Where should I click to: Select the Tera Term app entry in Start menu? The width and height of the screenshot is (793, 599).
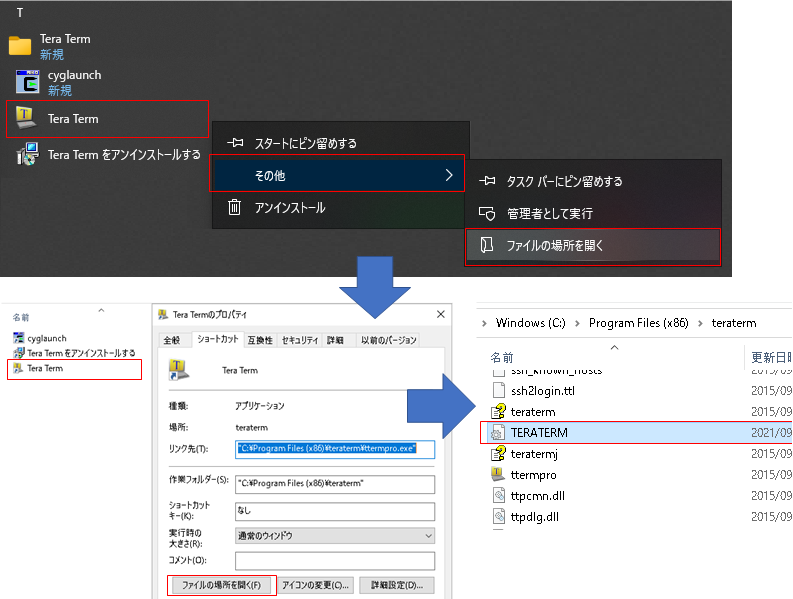107,119
